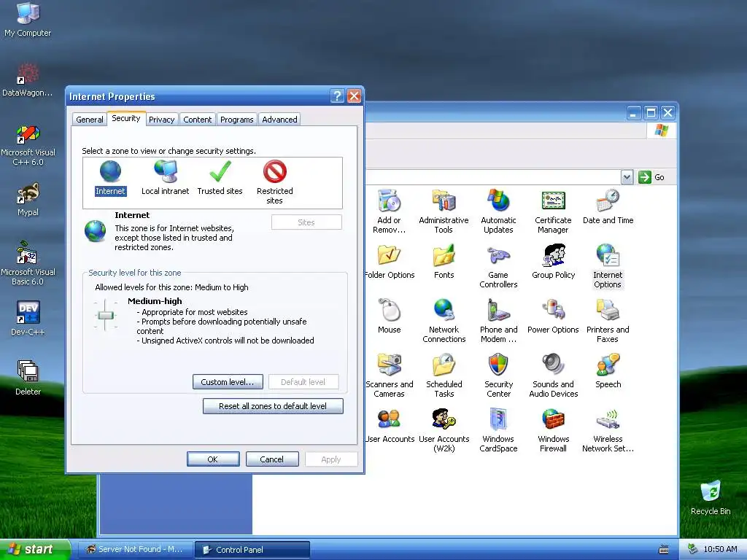Open Mouse settings in Control Panel

point(390,316)
